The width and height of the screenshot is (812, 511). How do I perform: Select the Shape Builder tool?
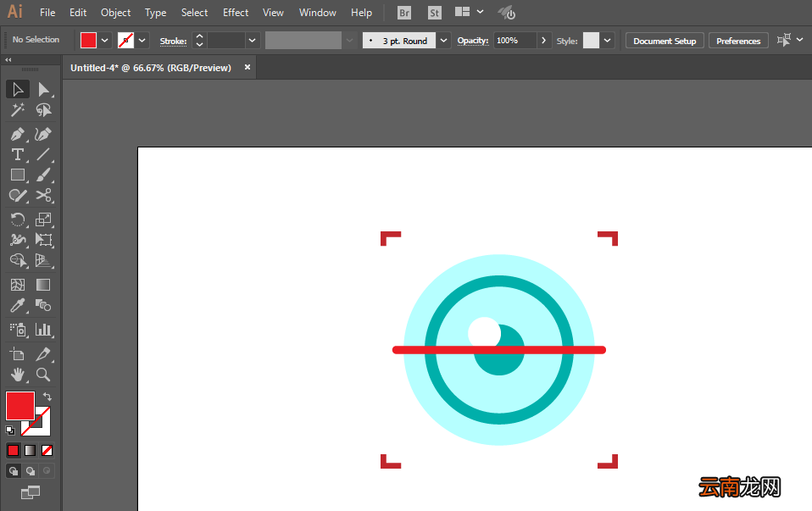pyautogui.click(x=18, y=260)
